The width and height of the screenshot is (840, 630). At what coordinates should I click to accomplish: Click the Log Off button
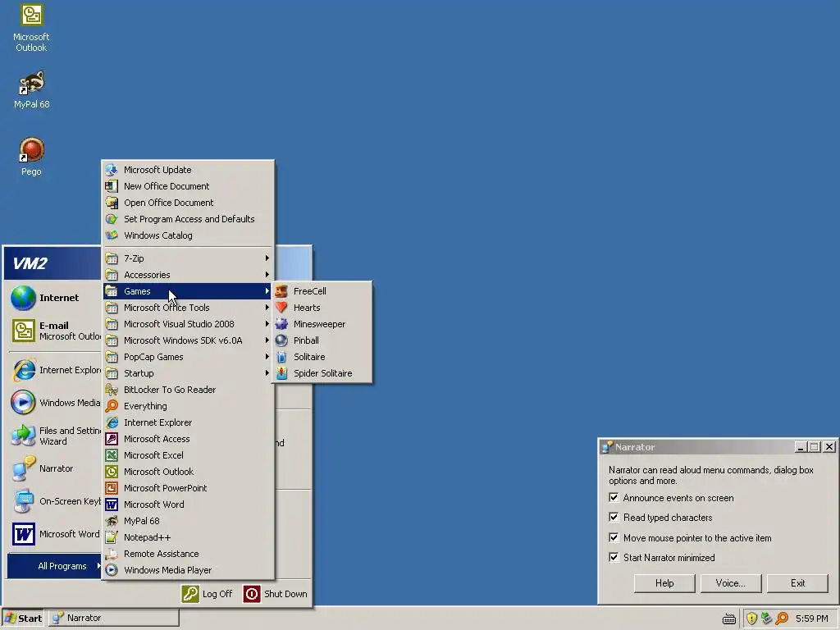(x=208, y=594)
